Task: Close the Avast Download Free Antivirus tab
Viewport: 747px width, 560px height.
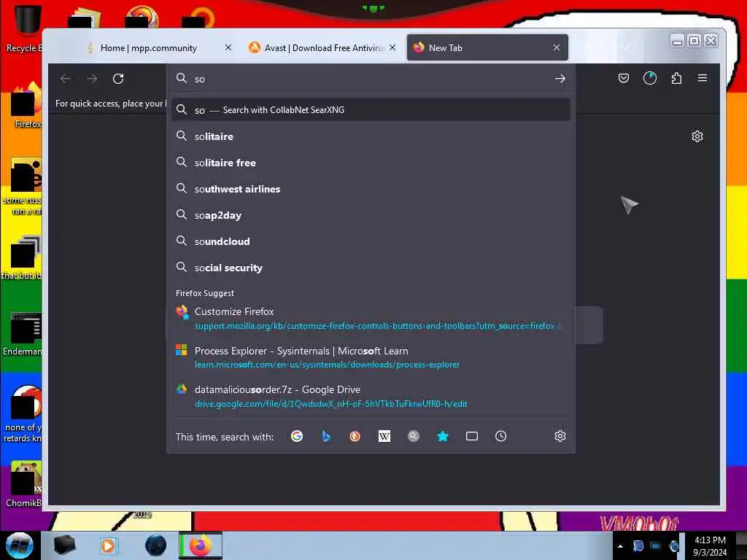Action: (392, 47)
